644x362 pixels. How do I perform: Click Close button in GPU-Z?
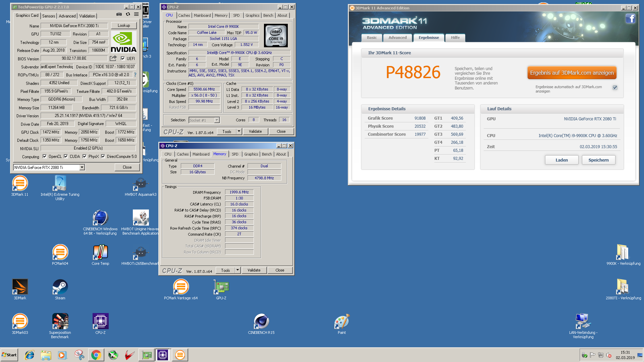point(127,167)
